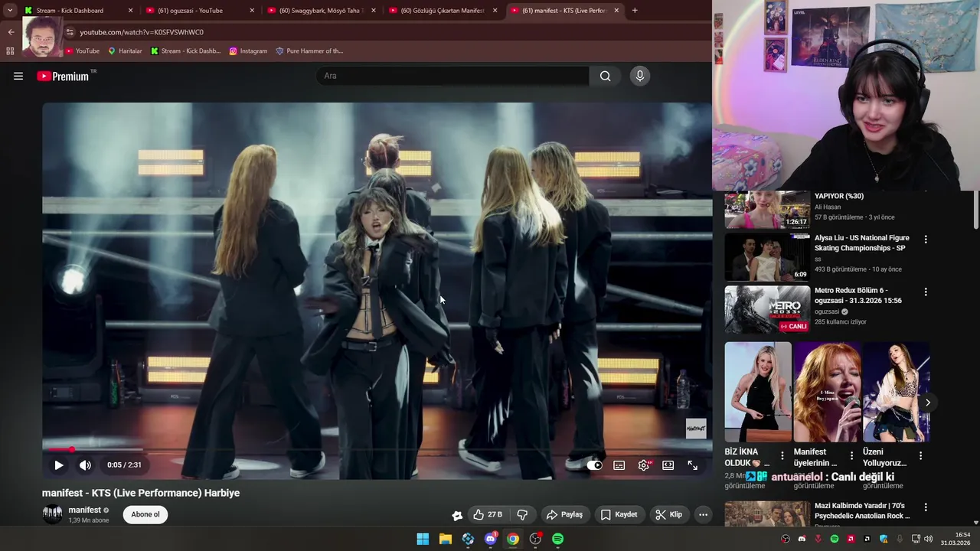Toggle the autoplay switch in player
This screenshot has height=551, width=980.
point(594,465)
